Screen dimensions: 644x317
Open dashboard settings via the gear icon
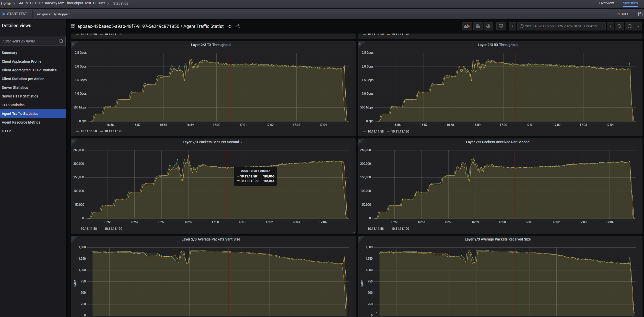[488, 26]
